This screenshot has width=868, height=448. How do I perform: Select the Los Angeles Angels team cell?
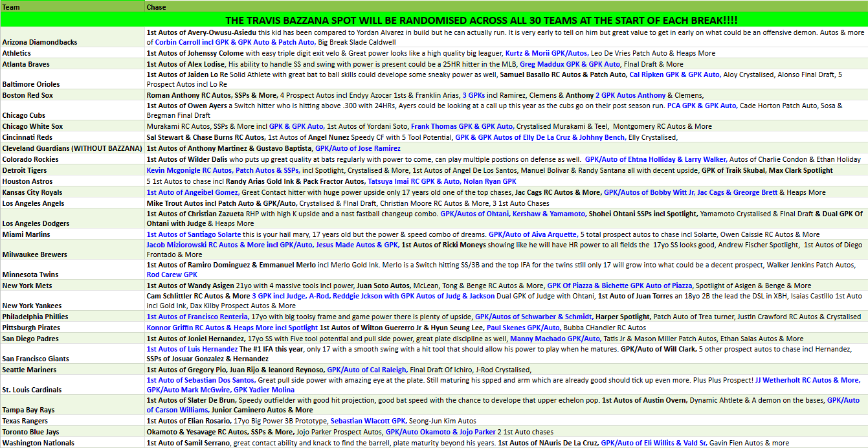click(x=72, y=203)
